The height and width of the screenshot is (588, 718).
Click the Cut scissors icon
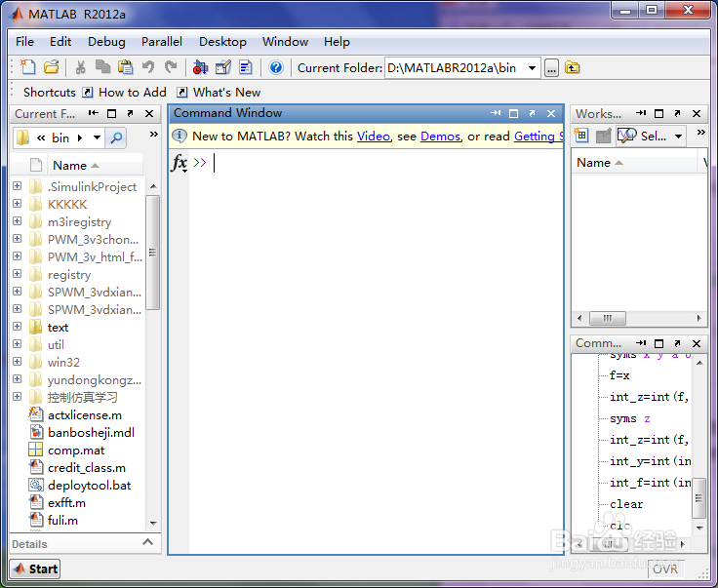81,67
